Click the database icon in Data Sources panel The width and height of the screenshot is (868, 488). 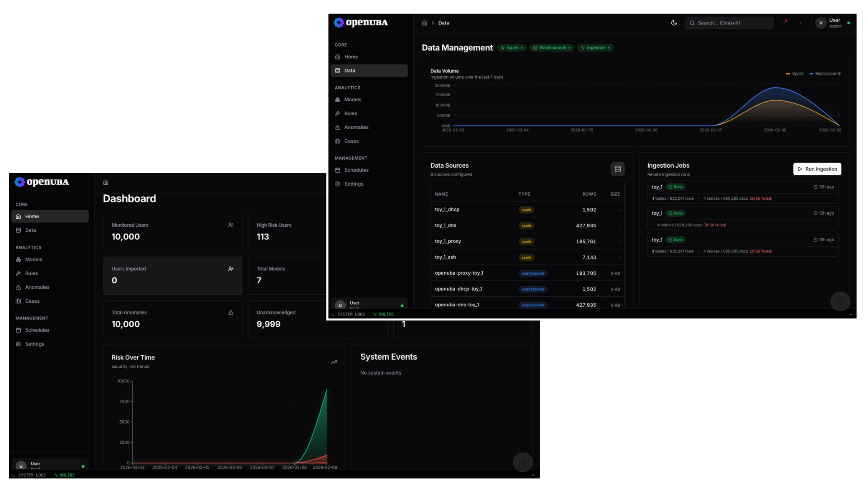point(618,169)
